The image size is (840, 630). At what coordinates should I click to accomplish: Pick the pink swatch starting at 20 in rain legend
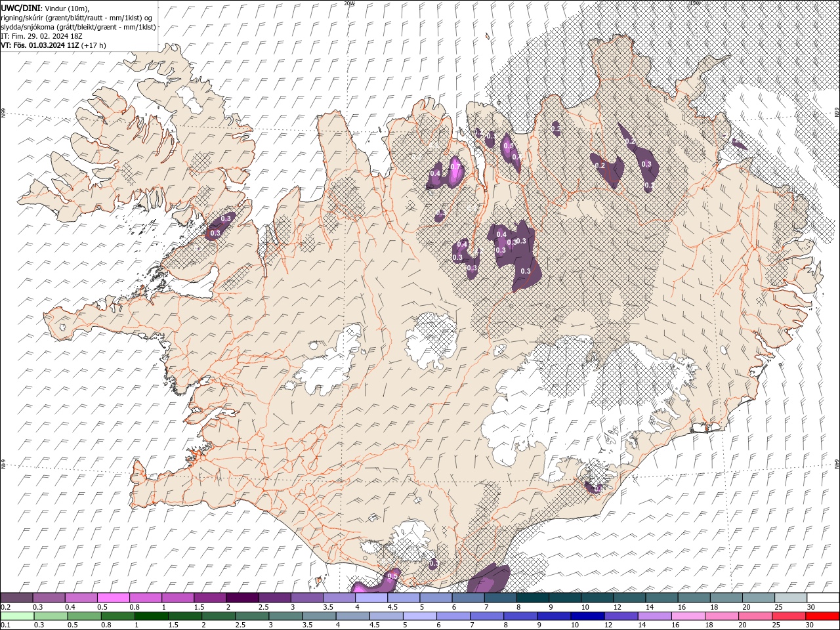pyautogui.click(x=755, y=616)
